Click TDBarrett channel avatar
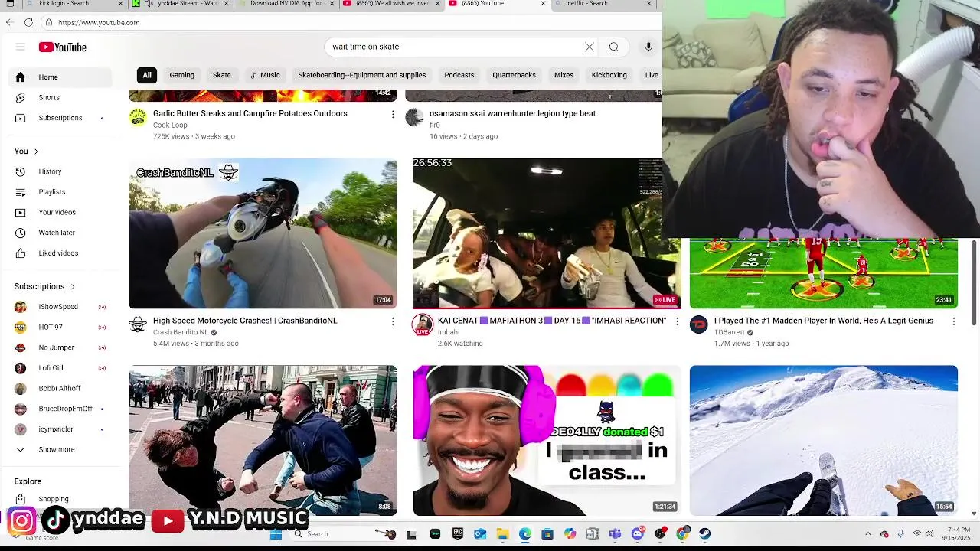This screenshot has height=551, width=980. [698, 324]
